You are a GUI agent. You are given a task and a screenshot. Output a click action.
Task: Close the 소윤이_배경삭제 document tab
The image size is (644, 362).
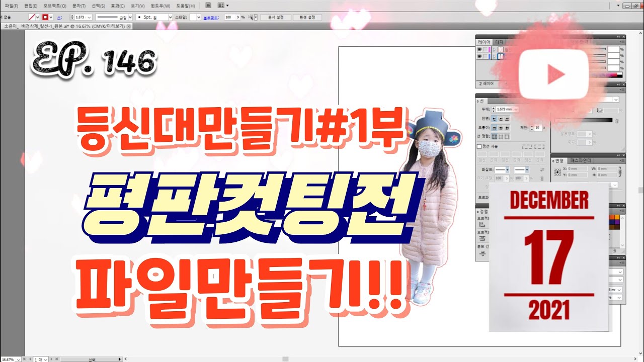point(129,26)
